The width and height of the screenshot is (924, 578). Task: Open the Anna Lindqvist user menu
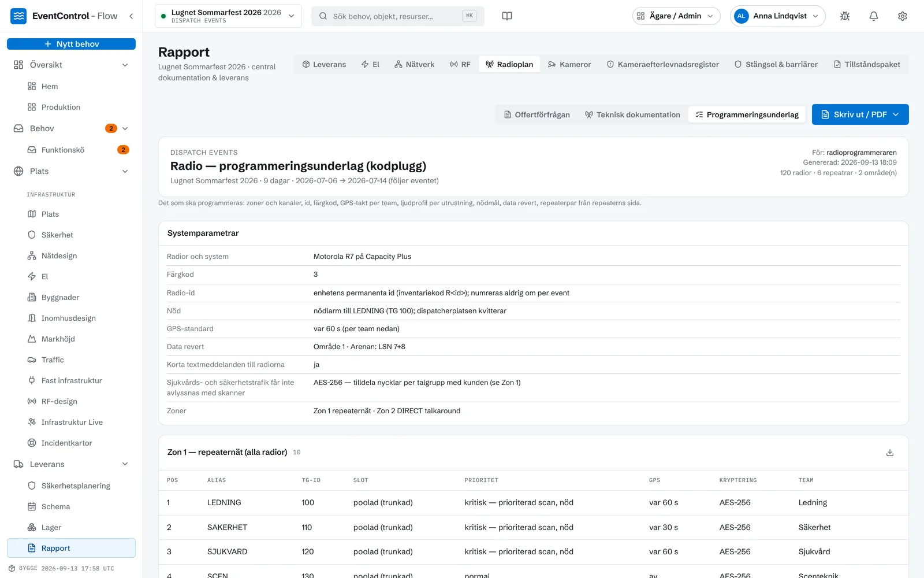pos(777,16)
